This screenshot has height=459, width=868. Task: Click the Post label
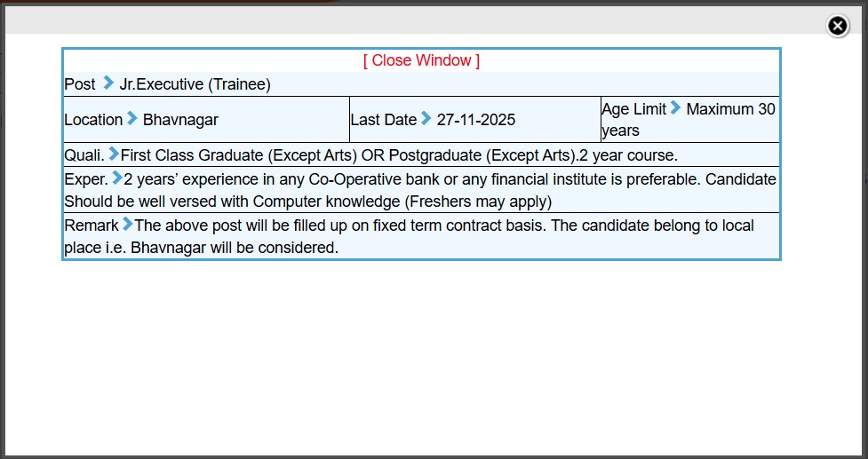(x=80, y=84)
